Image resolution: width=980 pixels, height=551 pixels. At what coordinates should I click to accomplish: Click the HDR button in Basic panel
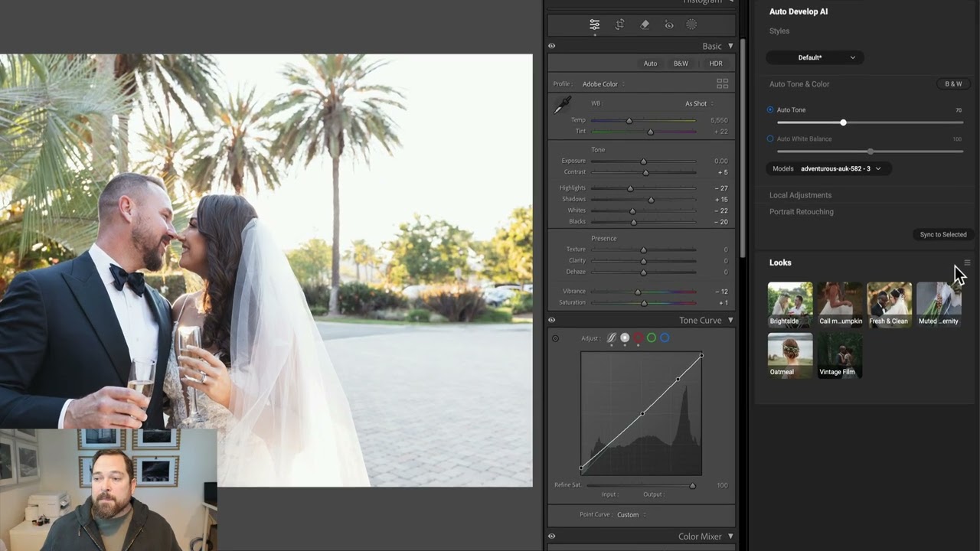coord(715,64)
